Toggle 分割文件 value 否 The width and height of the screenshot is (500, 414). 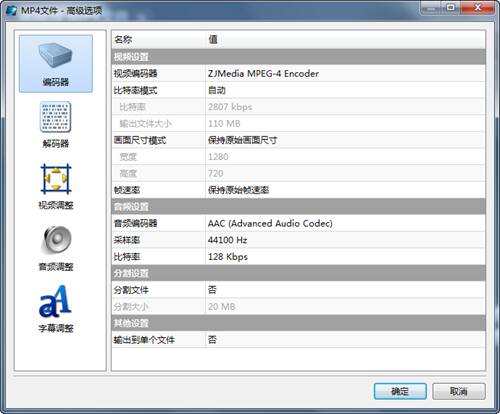pos(345,290)
